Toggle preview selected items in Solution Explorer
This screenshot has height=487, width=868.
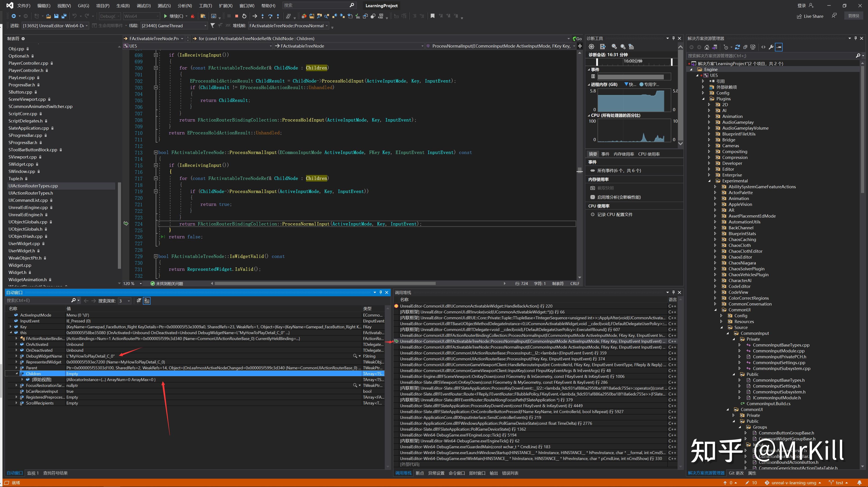[779, 47]
